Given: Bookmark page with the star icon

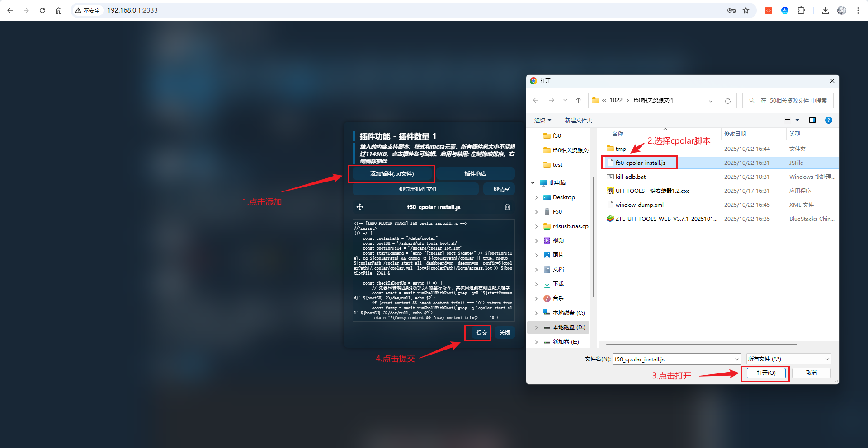Looking at the screenshot, I should click(746, 10).
